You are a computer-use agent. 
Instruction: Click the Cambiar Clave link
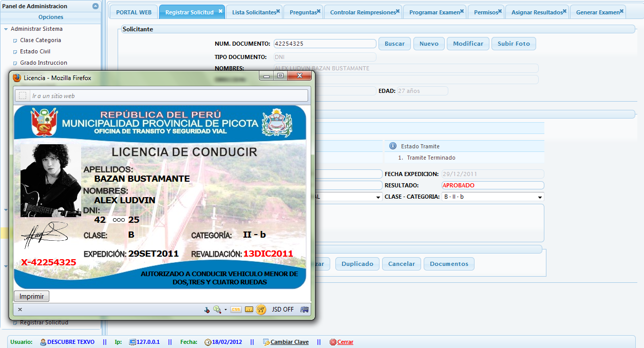[x=289, y=342]
